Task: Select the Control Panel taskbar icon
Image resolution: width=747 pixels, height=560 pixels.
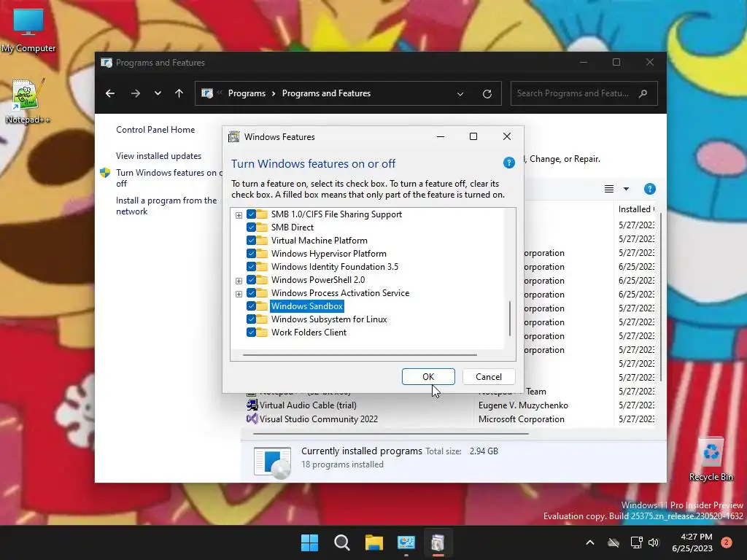Action: (x=406, y=542)
